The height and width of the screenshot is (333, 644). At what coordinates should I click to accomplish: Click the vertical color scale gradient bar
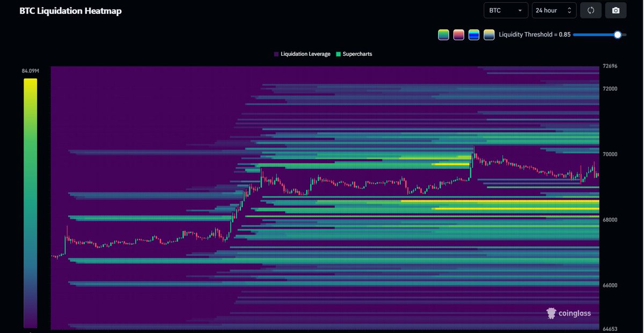31,203
